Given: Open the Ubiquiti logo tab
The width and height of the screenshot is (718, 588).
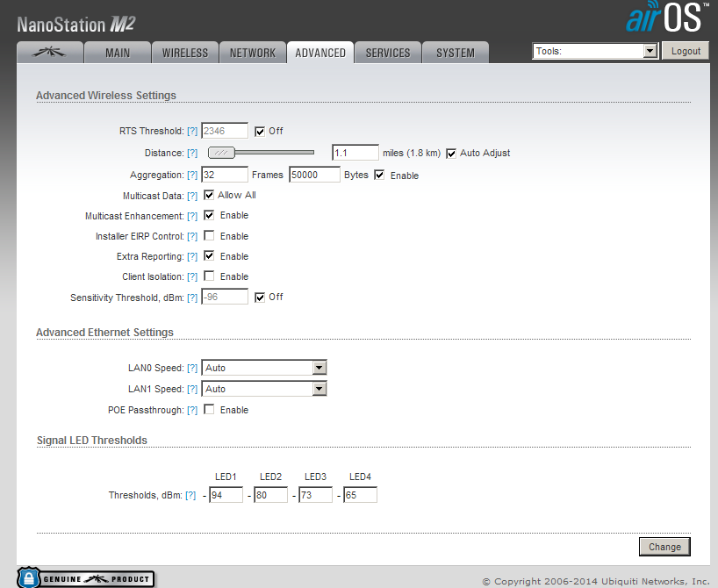Looking at the screenshot, I should click(x=49, y=52).
